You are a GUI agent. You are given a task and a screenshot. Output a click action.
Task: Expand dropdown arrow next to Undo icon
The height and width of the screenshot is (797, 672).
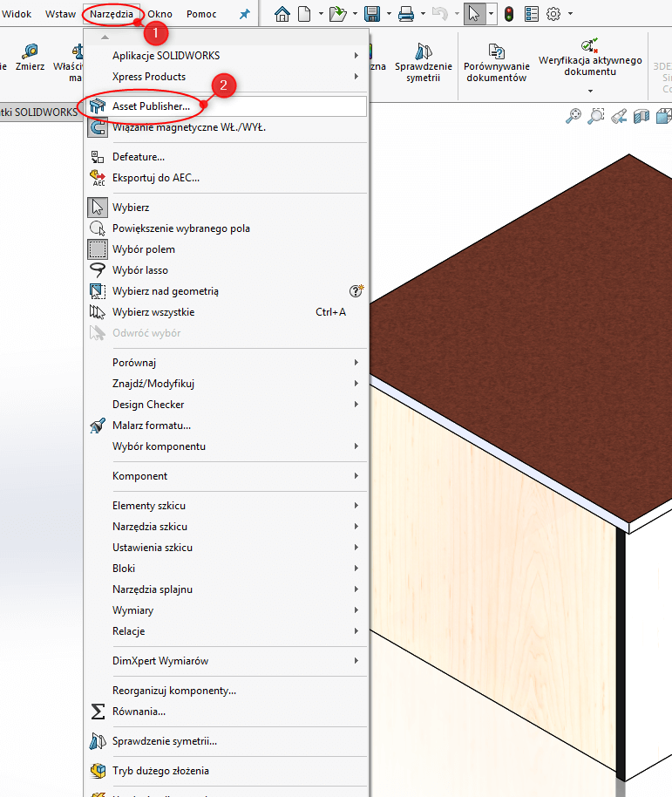[457, 14]
